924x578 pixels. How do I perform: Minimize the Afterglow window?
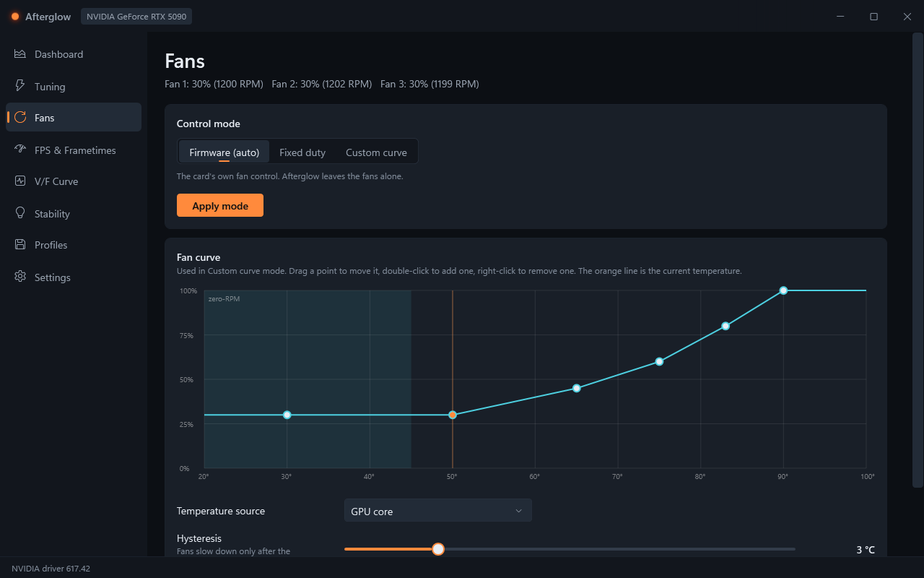click(x=840, y=17)
